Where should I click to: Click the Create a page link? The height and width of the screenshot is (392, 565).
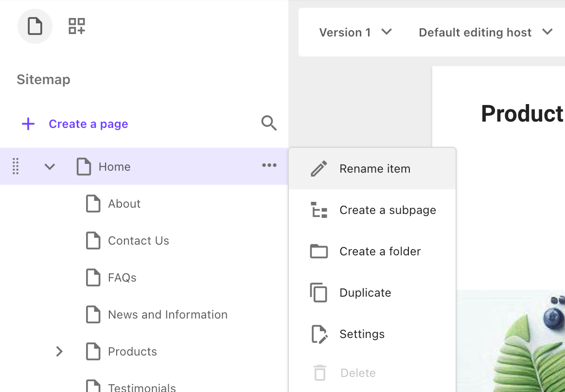[88, 124]
